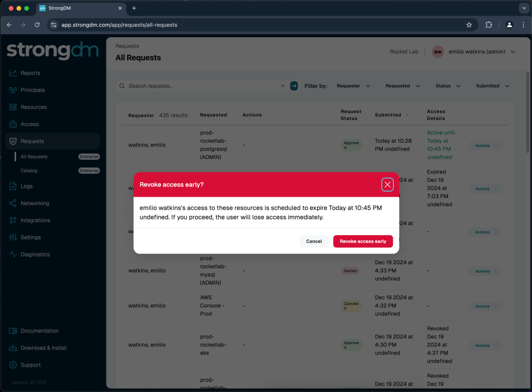
Task: Click the Rocket Lab organization name
Action: (404, 51)
